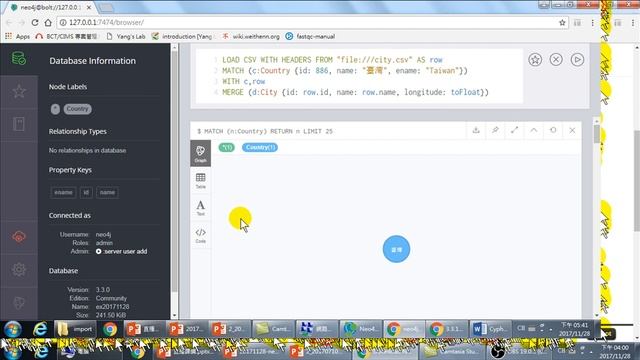Select the green *(1) label pill
Viewport: 640px width, 360px height.
[x=227, y=147]
